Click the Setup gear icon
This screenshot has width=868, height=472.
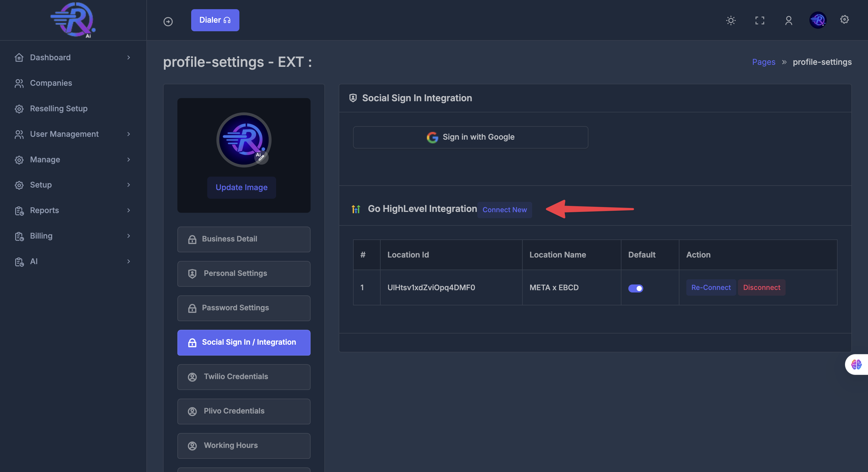(19, 185)
